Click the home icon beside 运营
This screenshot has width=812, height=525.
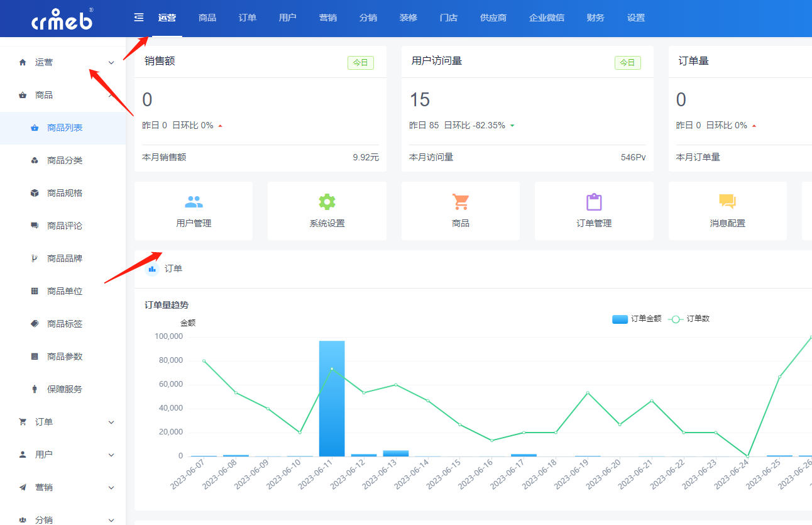pyautogui.click(x=23, y=62)
